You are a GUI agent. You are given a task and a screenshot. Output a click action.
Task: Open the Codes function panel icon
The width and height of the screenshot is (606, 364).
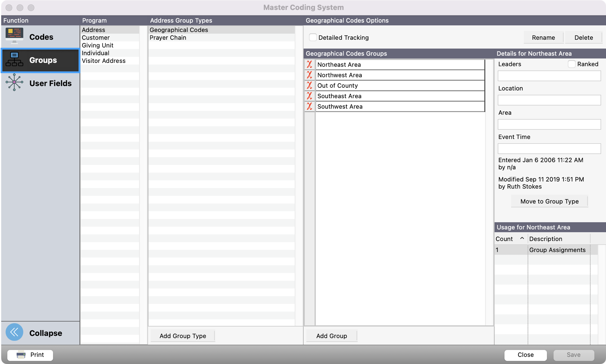[14, 35]
